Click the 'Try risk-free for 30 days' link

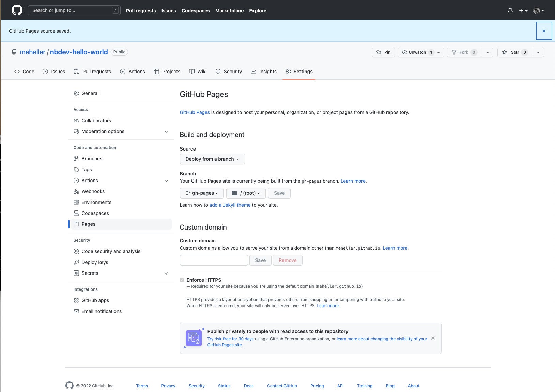click(231, 339)
